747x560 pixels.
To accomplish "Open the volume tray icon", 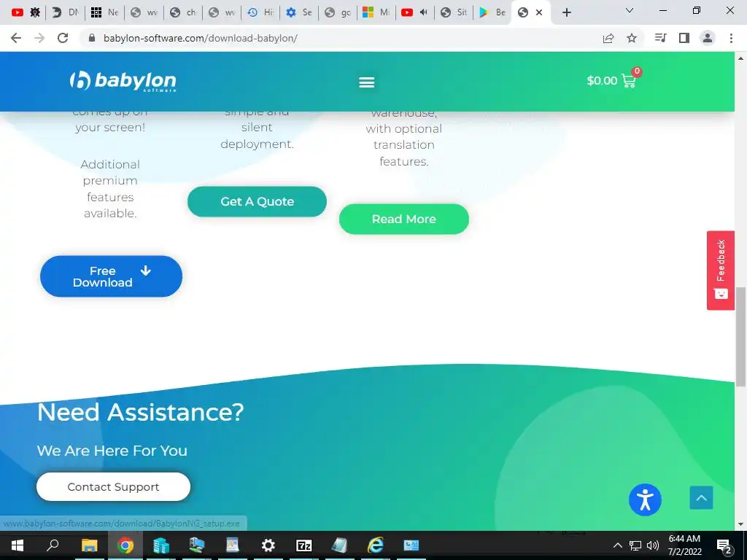I will tap(653, 545).
